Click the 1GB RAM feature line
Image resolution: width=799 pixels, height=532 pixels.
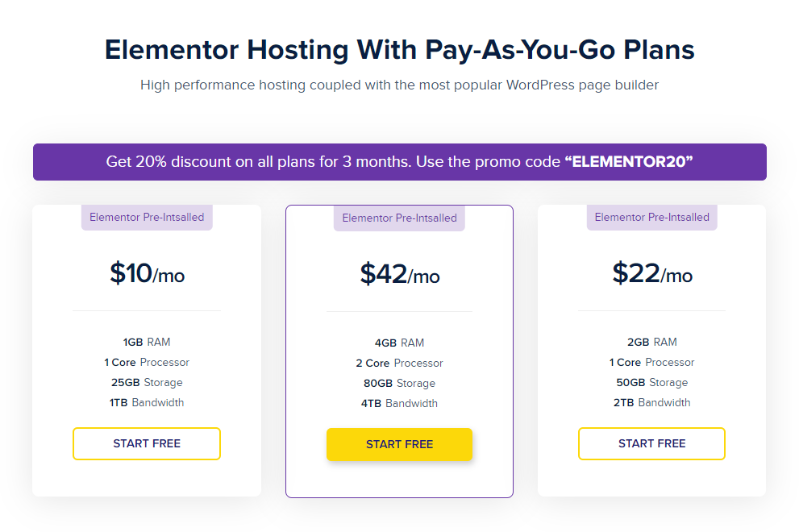click(x=147, y=342)
